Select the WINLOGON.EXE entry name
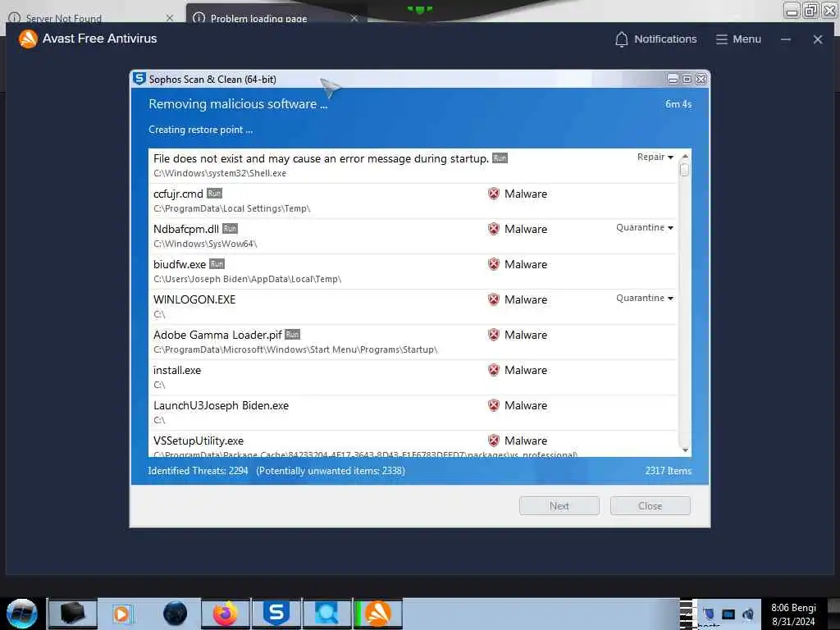 coord(194,299)
